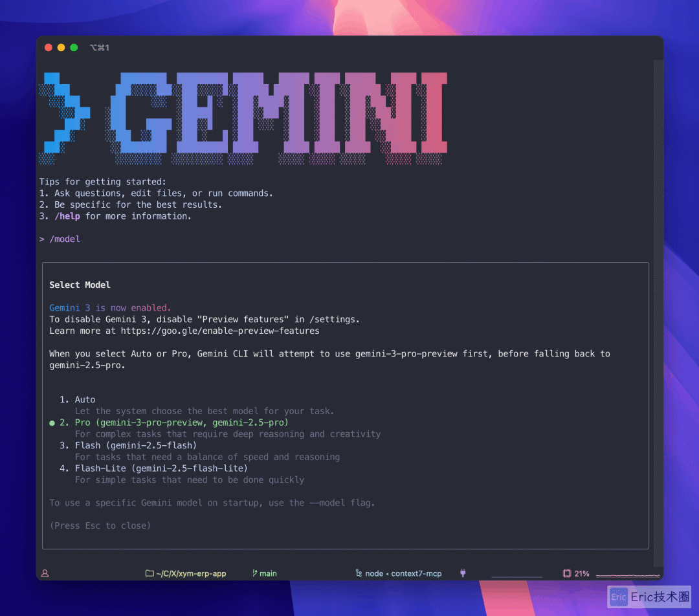Expand the /help command information

coord(67,215)
